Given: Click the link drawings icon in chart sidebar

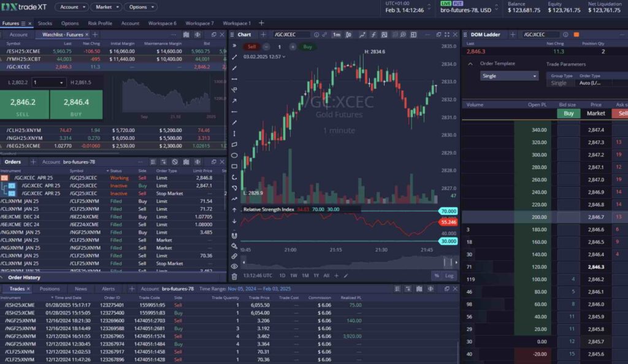Looking at the screenshot, I should (234, 256).
